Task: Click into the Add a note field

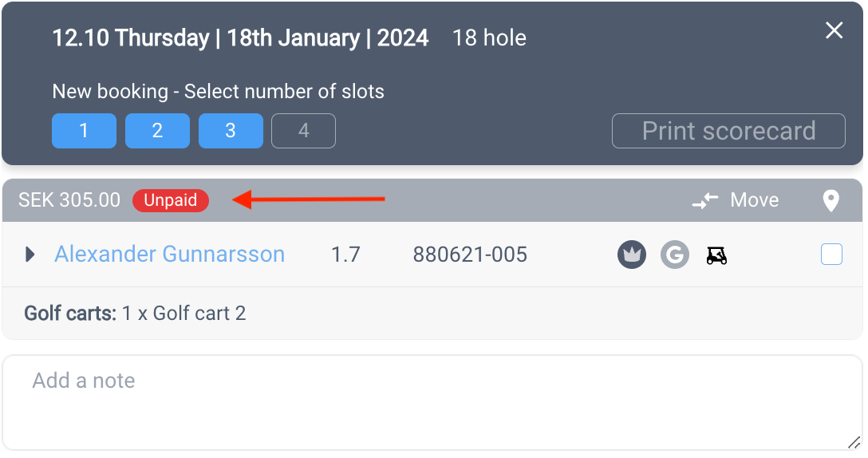Action: [x=432, y=403]
